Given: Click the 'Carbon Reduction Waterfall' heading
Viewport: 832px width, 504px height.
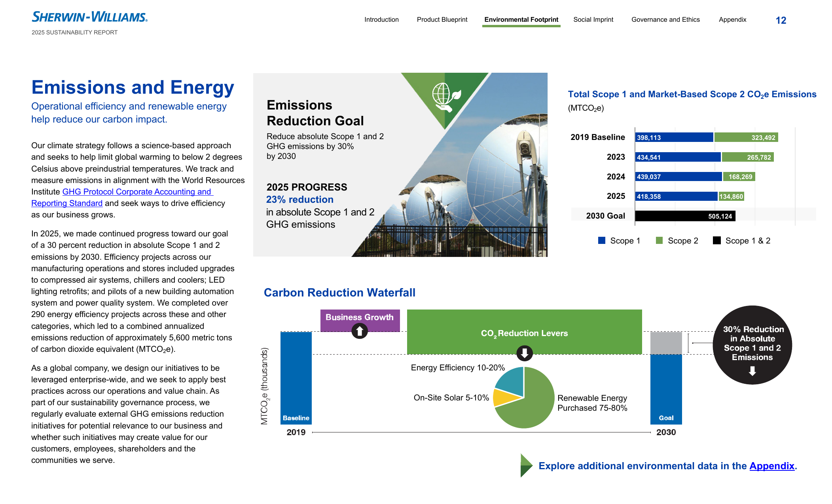Looking at the screenshot, I should click(x=339, y=293).
